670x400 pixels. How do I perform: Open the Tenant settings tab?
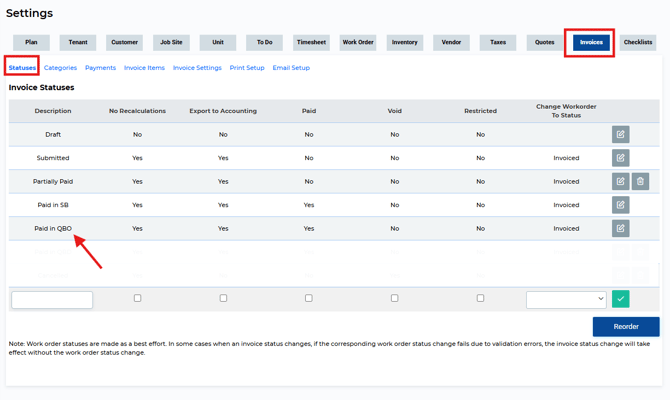(78, 42)
